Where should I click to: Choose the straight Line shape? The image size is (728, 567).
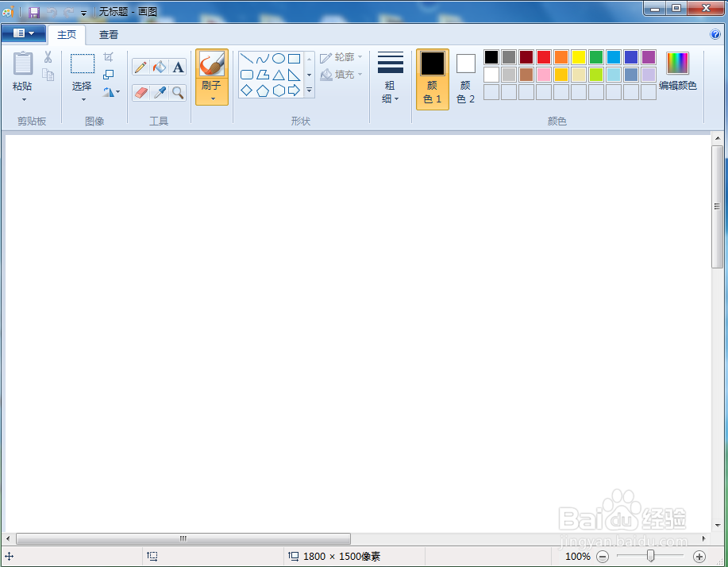pos(247,59)
